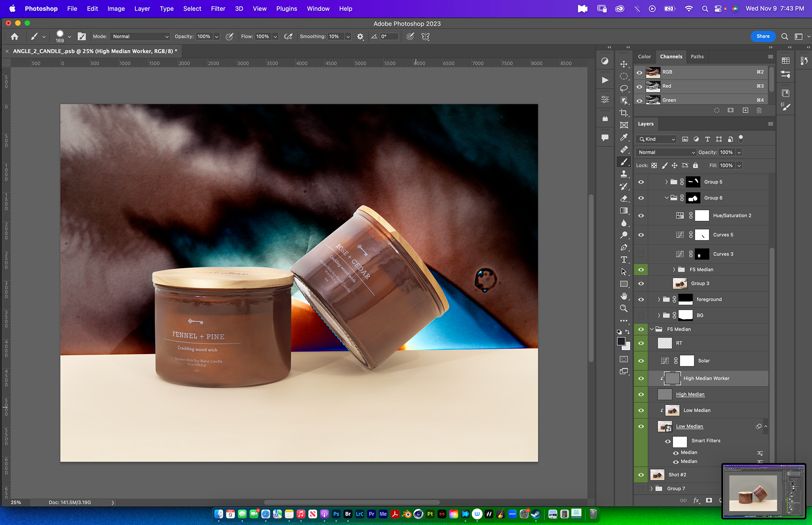812x525 pixels.
Task: Click the Shot #2 layer thumbnail
Action: pos(657,475)
